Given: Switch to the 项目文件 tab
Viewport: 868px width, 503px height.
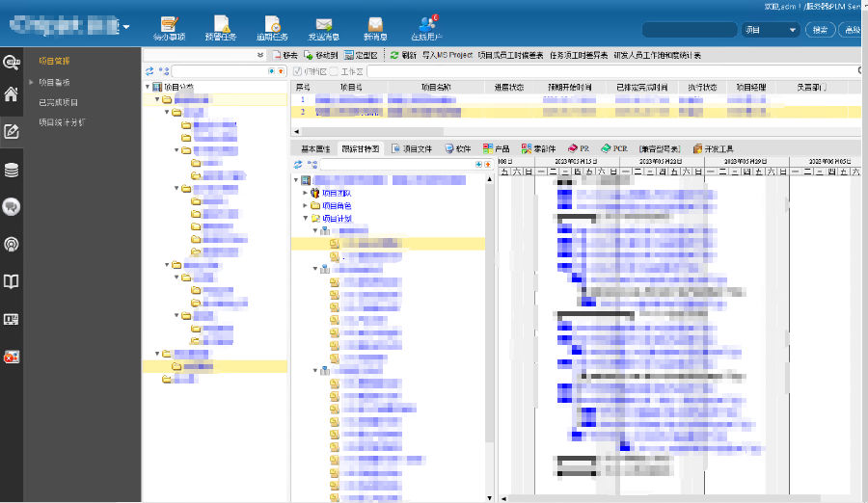Looking at the screenshot, I should (x=418, y=149).
